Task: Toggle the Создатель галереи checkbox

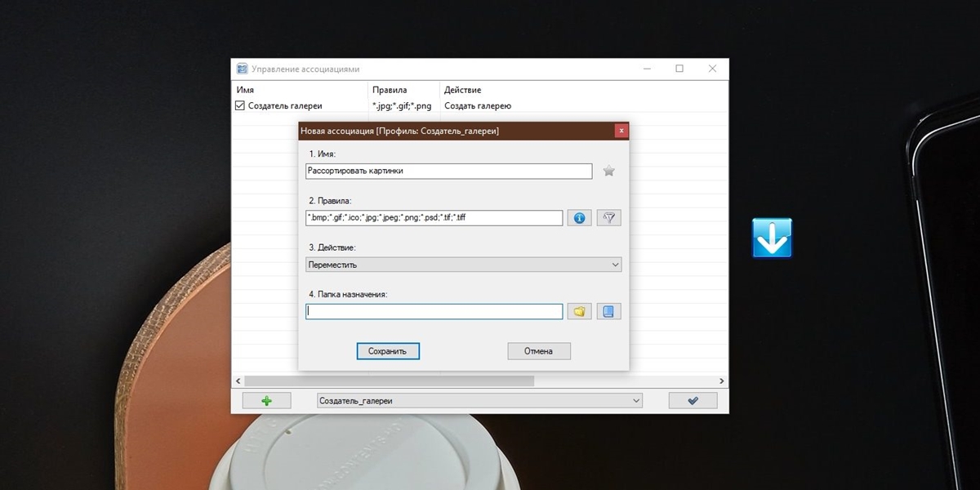Action: [x=240, y=106]
